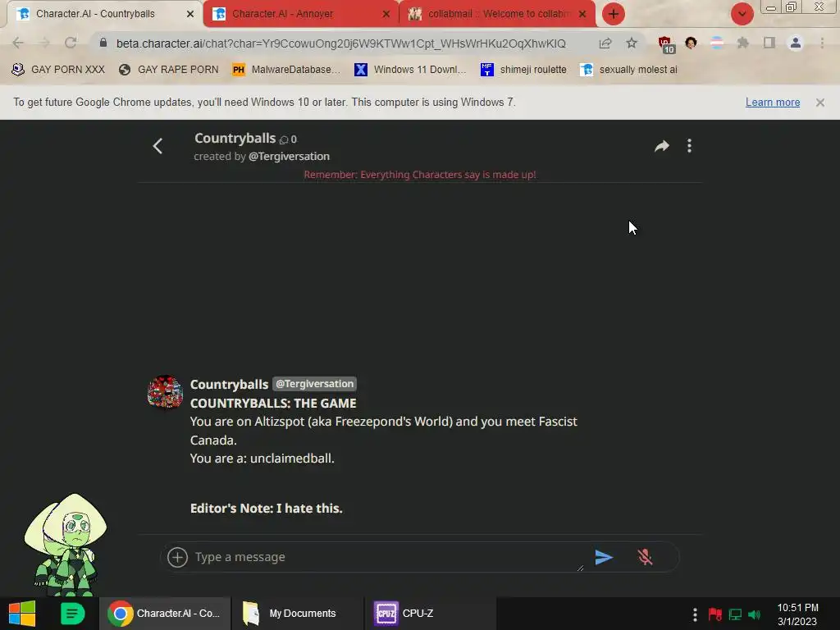Image resolution: width=840 pixels, height=630 pixels.
Task: Send the message with arrow icon
Action: click(x=604, y=557)
